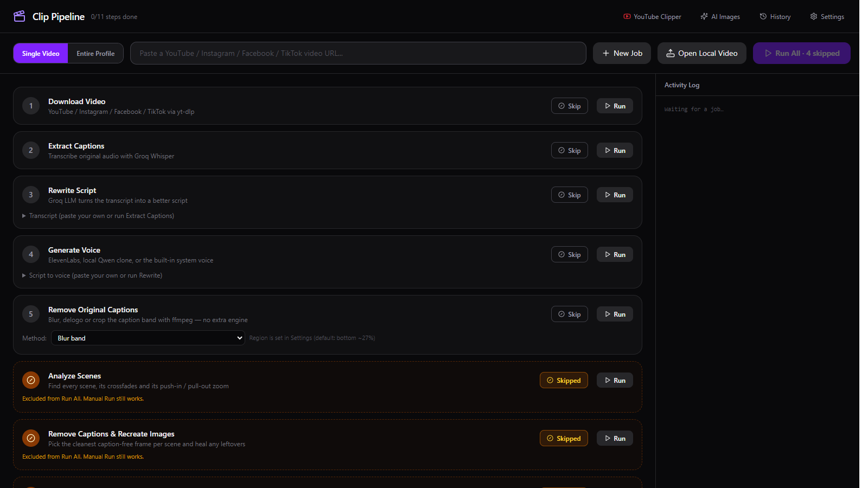Click step number 5 circle icon

[x=31, y=314]
